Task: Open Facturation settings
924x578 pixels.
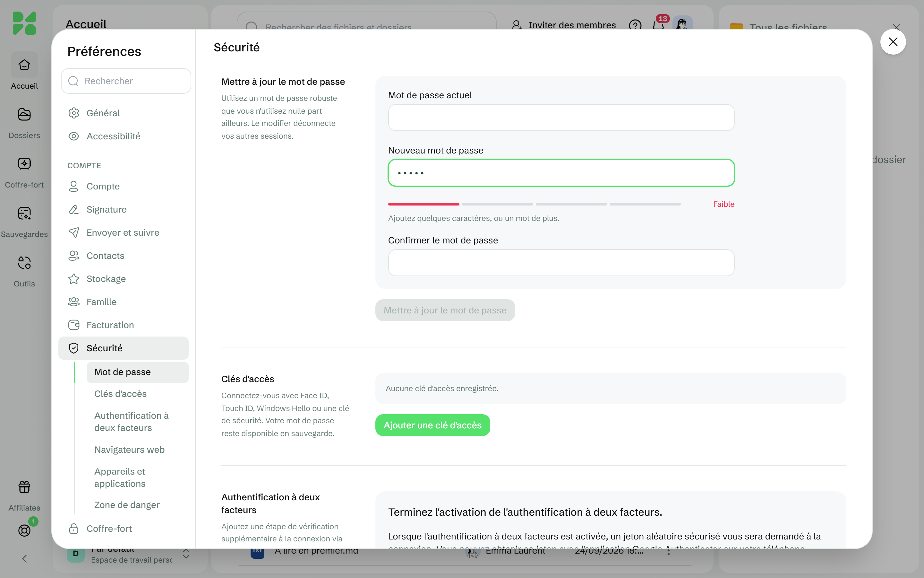Action: tap(123, 325)
